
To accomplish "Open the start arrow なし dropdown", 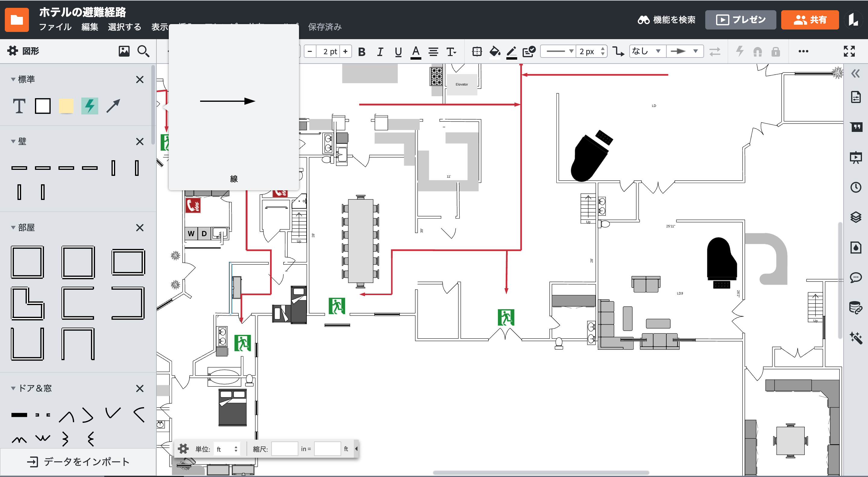I will tap(647, 51).
